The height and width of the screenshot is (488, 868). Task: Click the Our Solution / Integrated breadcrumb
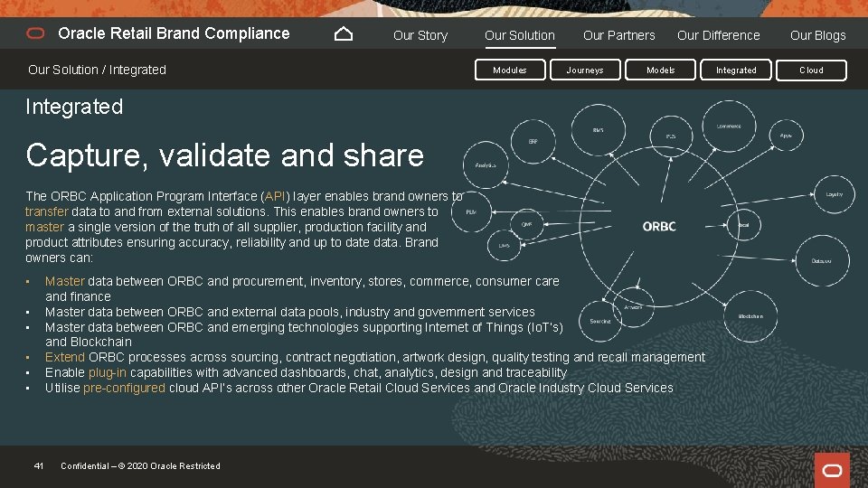point(97,70)
